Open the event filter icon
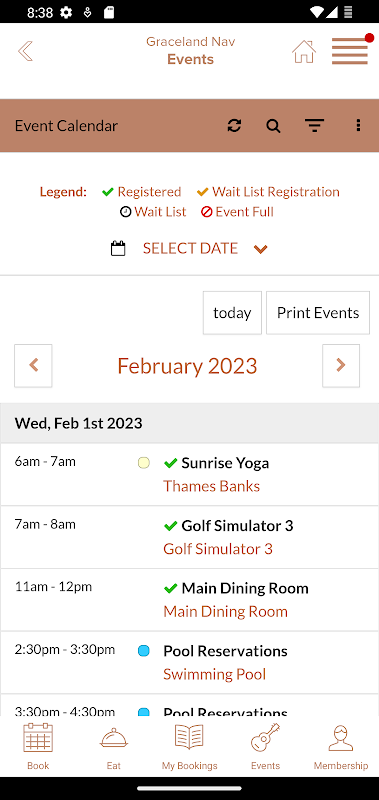Image resolution: width=379 pixels, height=800 pixels. [x=314, y=126]
